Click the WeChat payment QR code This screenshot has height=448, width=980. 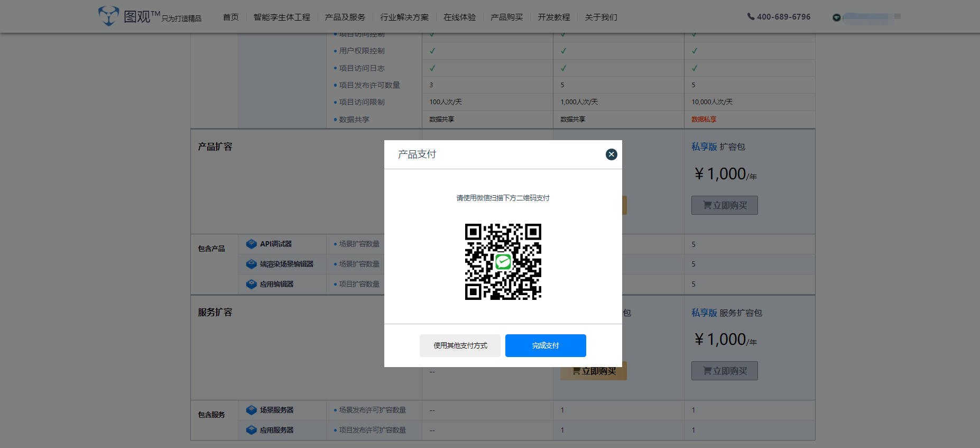(503, 262)
